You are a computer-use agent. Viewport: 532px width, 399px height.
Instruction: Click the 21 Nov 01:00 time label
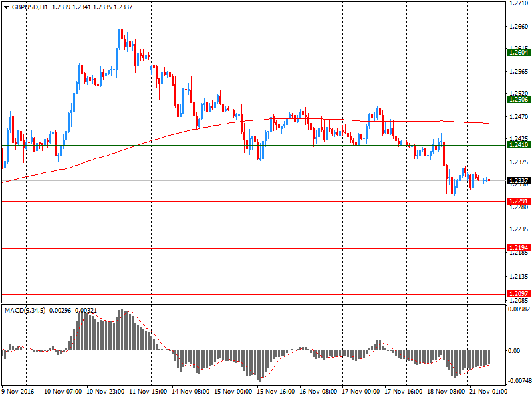tap(488, 392)
